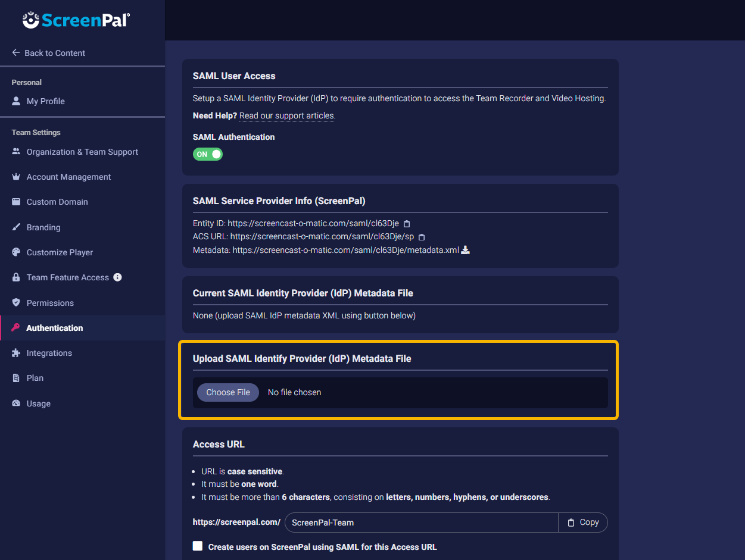Download the Metadata XML file icon

click(x=466, y=250)
